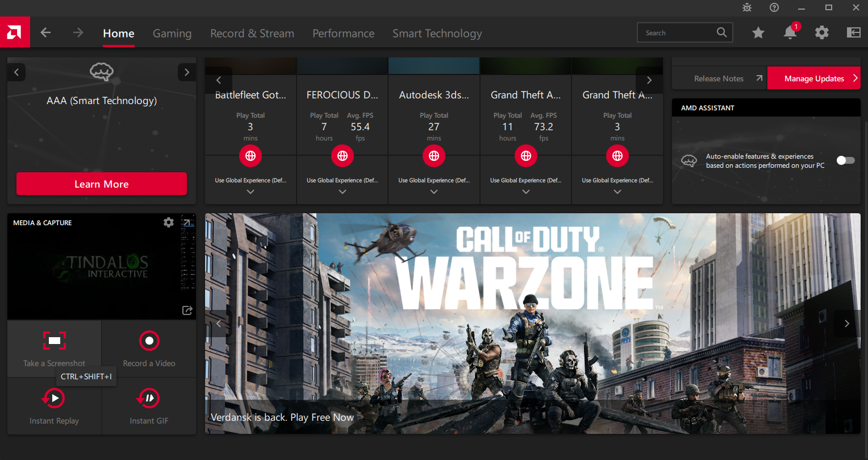Next tip in AAA Smart Technology card

click(186, 72)
